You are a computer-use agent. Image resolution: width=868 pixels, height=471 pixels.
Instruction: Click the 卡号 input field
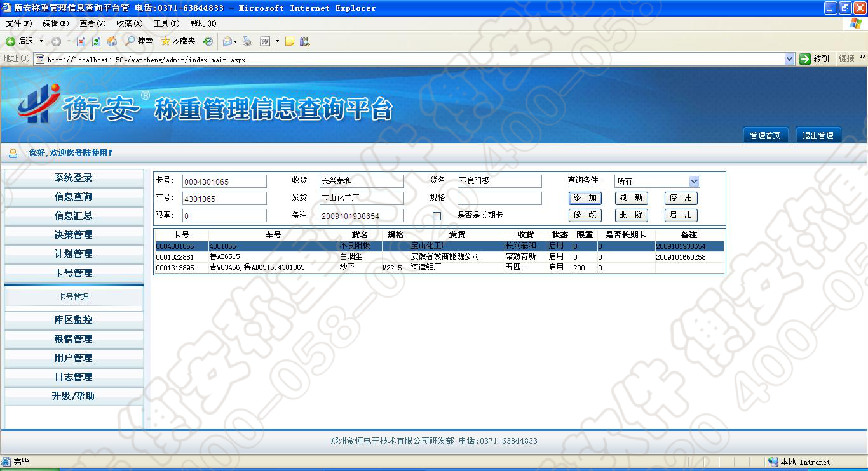pos(224,182)
